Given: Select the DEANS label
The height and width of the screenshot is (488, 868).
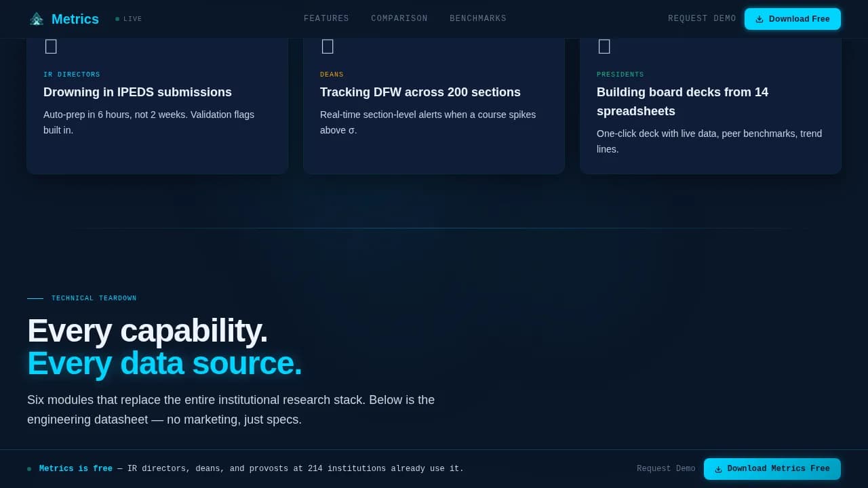Looking at the screenshot, I should coord(332,75).
